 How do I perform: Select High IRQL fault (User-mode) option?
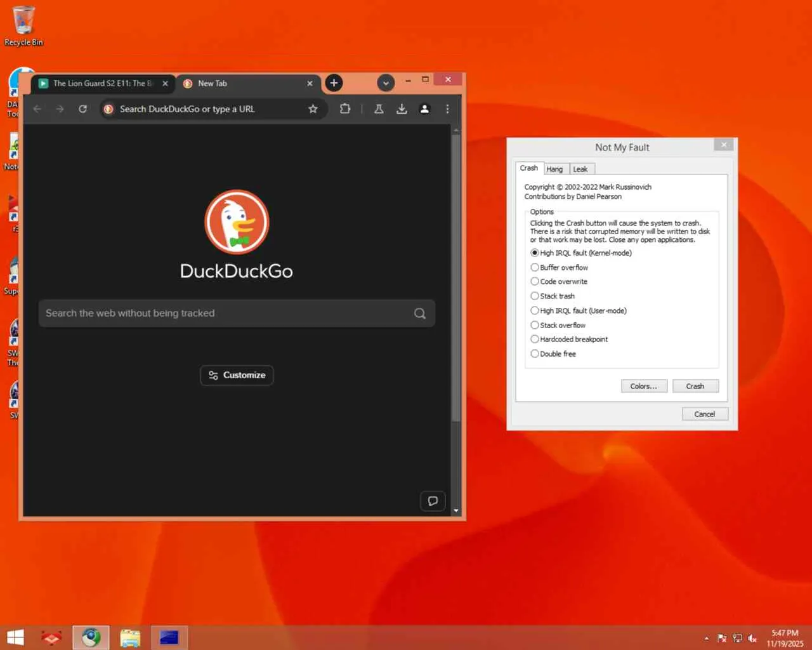point(579,310)
